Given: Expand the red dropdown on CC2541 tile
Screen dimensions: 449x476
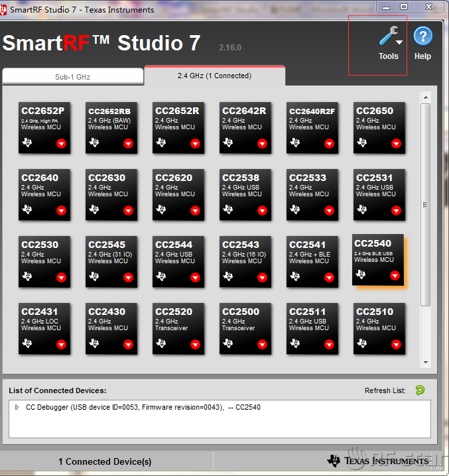Looking at the screenshot, I should point(329,277).
